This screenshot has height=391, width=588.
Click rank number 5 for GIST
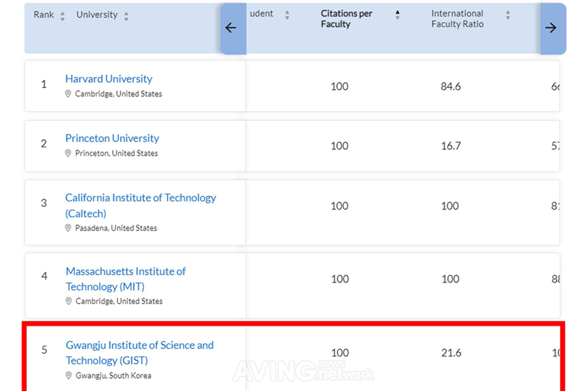pyautogui.click(x=44, y=350)
